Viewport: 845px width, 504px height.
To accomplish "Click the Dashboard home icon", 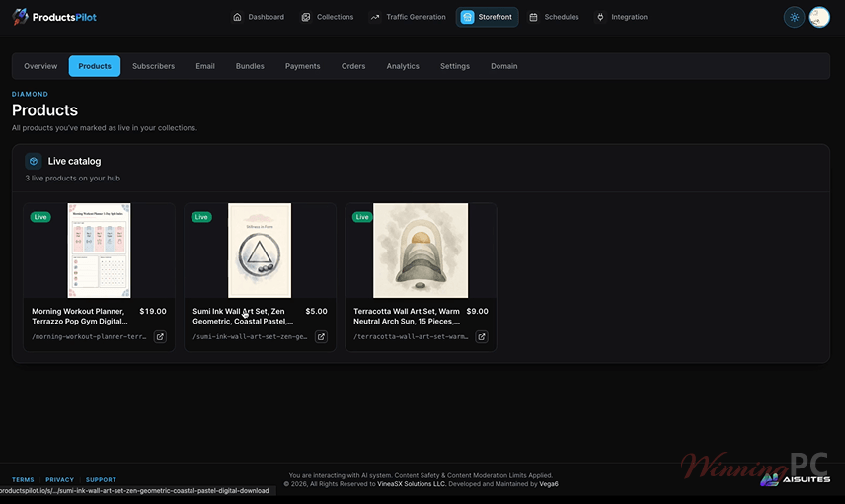I will [x=237, y=17].
